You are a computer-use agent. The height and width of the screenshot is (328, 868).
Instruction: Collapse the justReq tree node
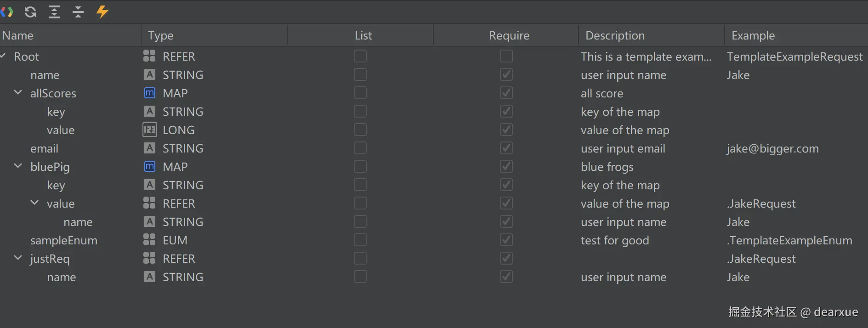coord(18,258)
